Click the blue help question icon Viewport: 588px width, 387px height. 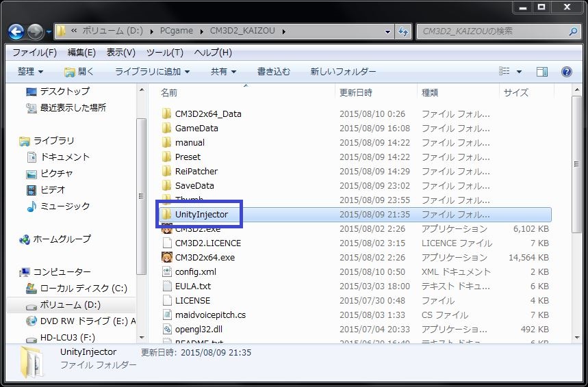tap(566, 72)
